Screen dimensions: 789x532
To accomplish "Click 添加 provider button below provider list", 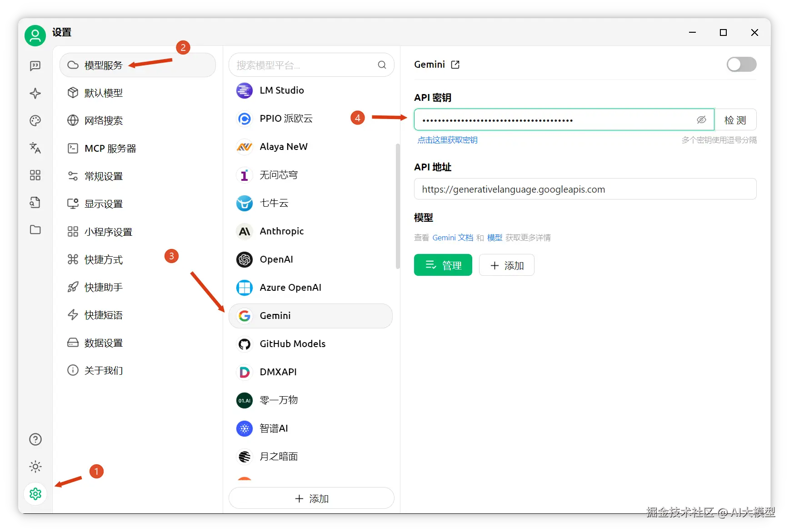I will click(311, 498).
